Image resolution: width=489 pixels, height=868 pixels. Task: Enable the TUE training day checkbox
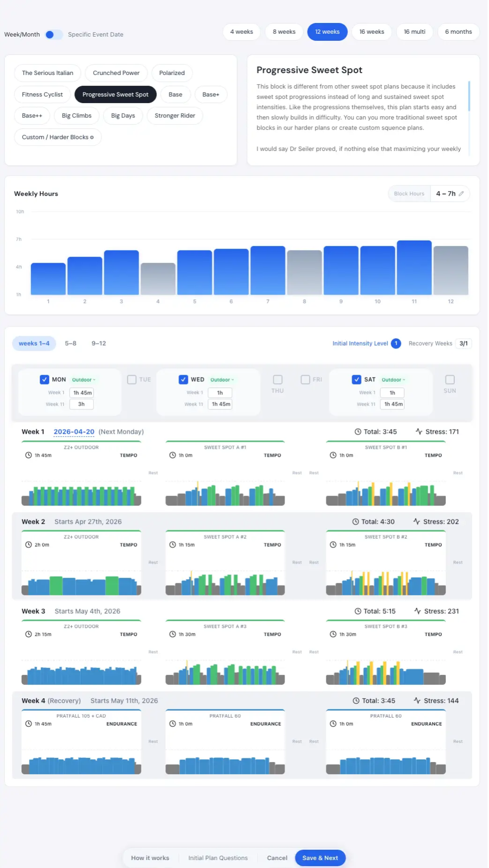click(132, 379)
